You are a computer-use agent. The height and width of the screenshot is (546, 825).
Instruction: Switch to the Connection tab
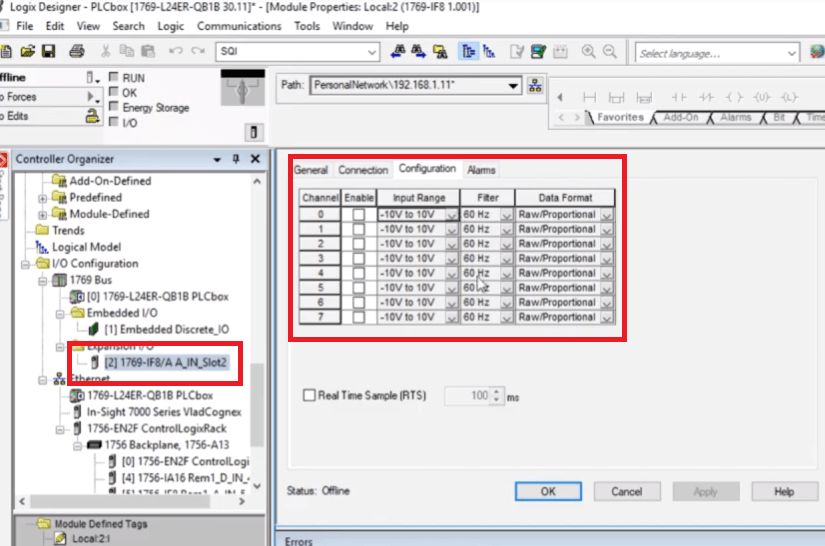pyautogui.click(x=363, y=170)
